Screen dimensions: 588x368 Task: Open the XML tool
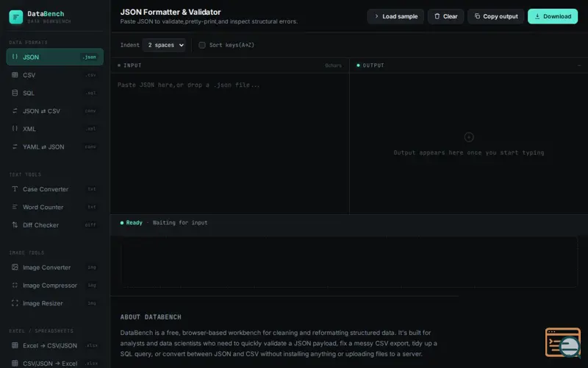(x=54, y=128)
